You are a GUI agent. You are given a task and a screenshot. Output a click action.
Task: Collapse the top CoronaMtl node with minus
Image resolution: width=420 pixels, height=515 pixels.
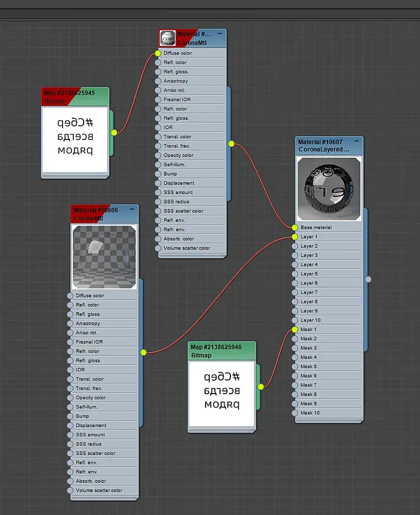tap(220, 34)
